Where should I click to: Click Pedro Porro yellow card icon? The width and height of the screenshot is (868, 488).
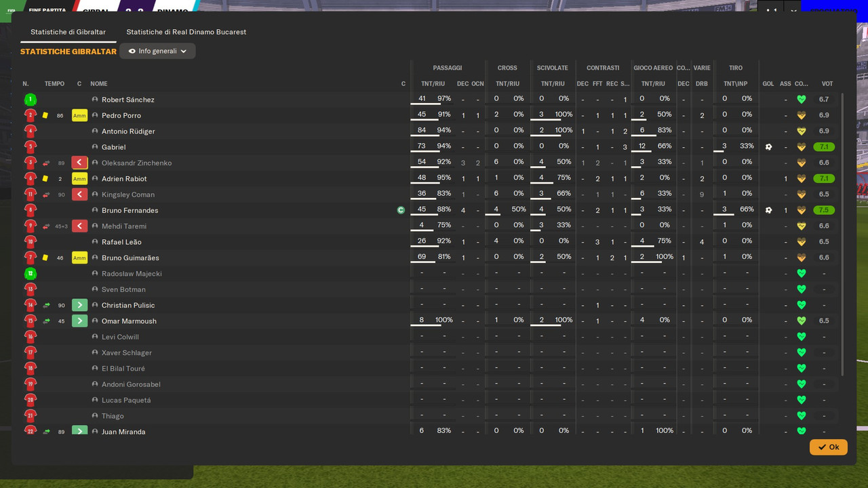point(45,116)
